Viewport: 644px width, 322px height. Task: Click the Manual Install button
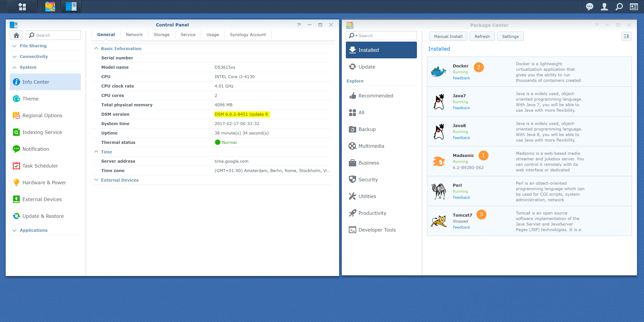coord(448,36)
